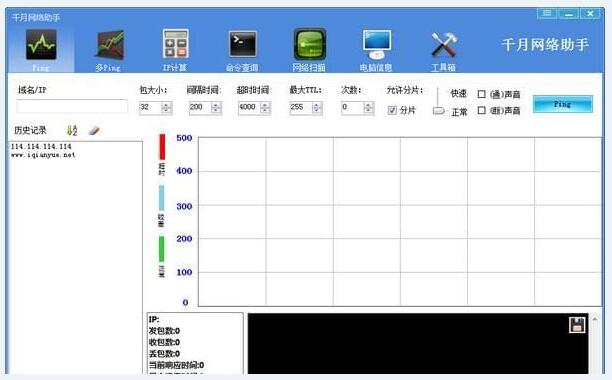Viewport: 612px width, 380px height.
Task: Click the 快速/正常 speed slider handle
Action: [439, 111]
